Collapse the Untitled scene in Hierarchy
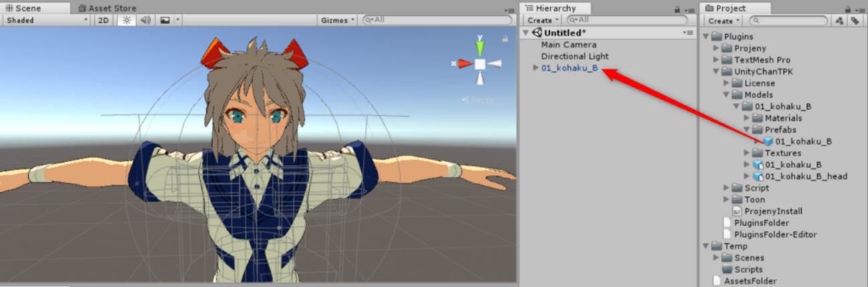 click(x=526, y=33)
